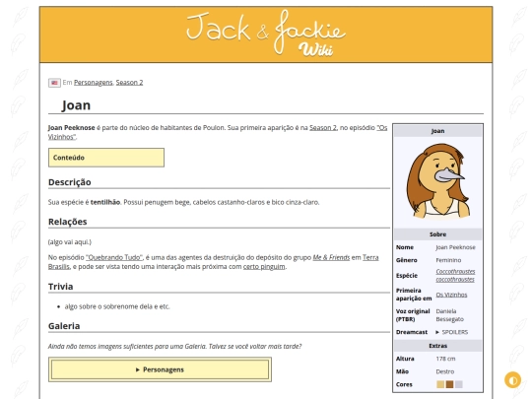Open Os Vizinhos link in infobox
Image resolution: width=532 pixels, height=399 pixels.
tap(451, 295)
